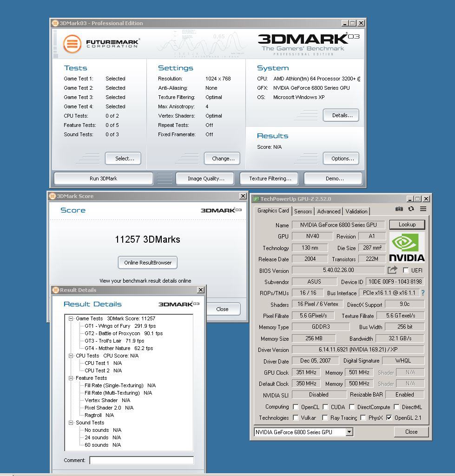Screen dimensions: 455x476
Task: Toggle the OpenCL checkbox
Action: click(x=296, y=407)
